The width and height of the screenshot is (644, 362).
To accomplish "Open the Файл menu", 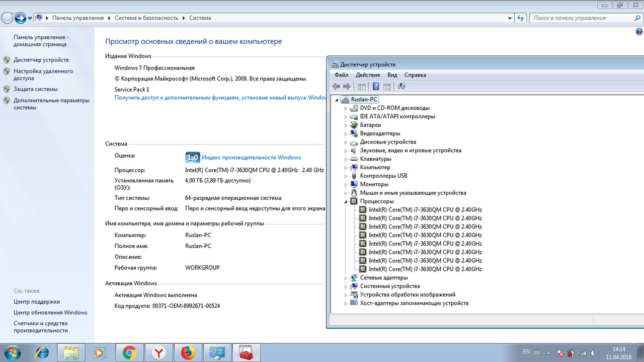I will [341, 75].
